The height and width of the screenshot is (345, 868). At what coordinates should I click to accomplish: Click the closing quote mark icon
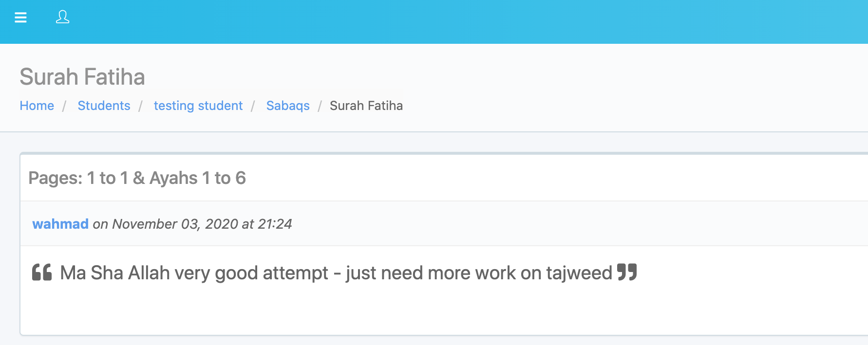[x=627, y=272]
